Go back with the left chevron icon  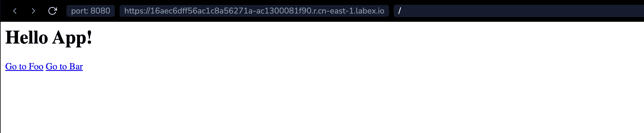tap(15, 11)
